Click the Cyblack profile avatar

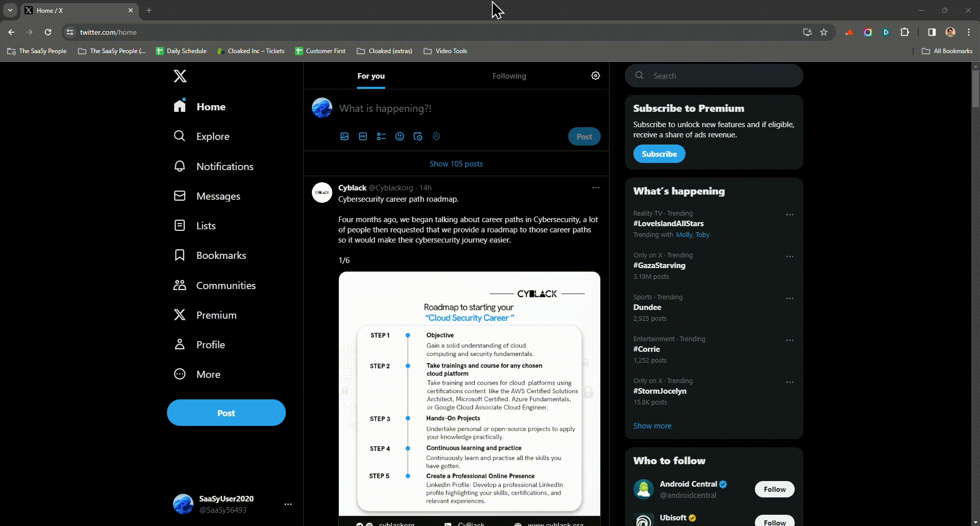click(322, 193)
